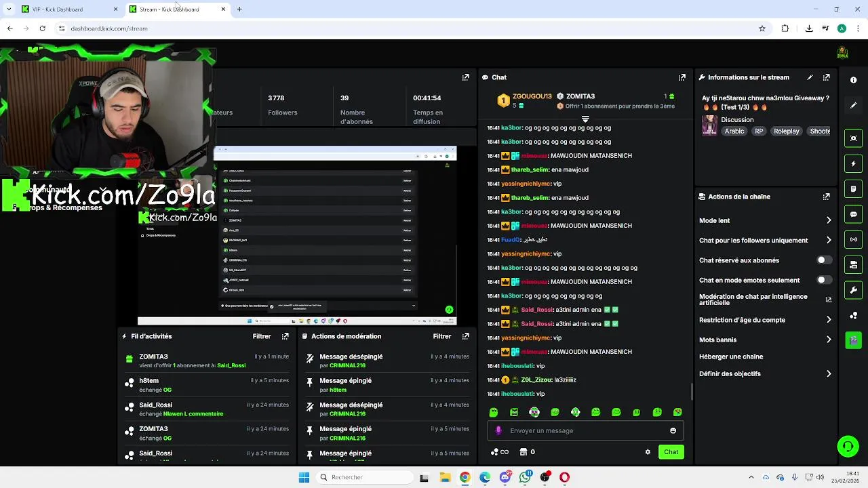Open the user avatar menu top right
This screenshot has width=868, height=488.
point(842,53)
